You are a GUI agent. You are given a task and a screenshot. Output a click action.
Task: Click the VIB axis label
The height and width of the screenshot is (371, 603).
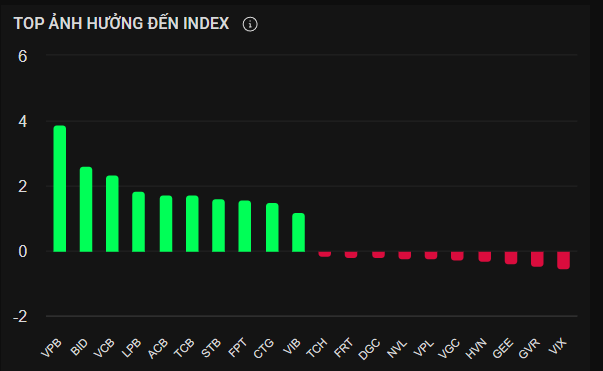(x=292, y=346)
